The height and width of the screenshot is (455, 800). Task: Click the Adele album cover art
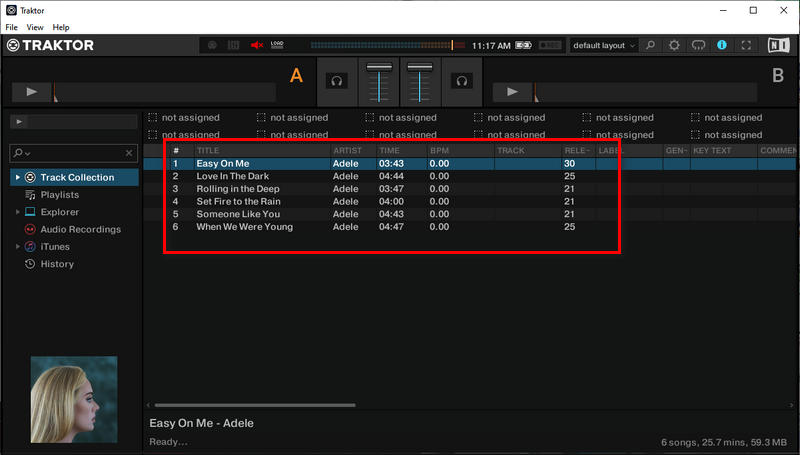click(x=74, y=399)
